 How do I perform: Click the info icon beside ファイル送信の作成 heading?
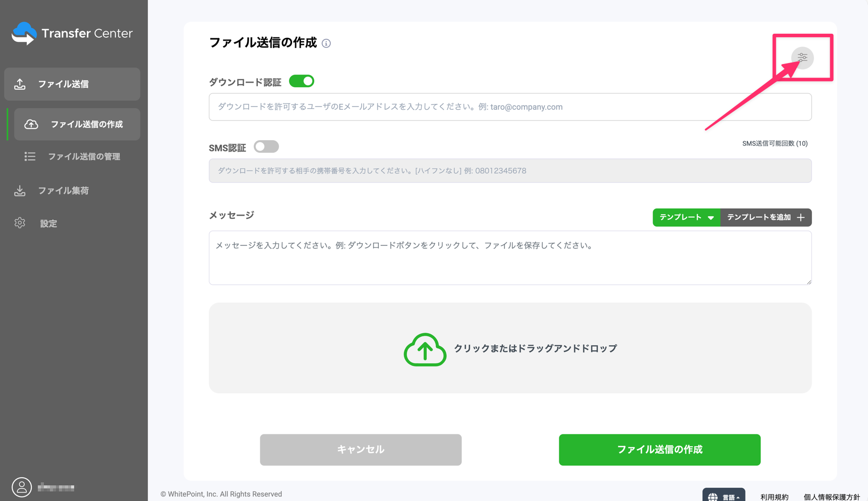pyautogui.click(x=326, y=43)
